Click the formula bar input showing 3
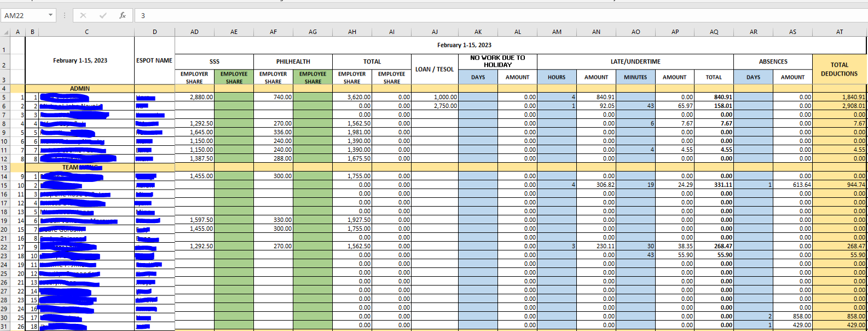Image resolution: width=868 pixels, height=331 pixels. click(x=501, y=15)
